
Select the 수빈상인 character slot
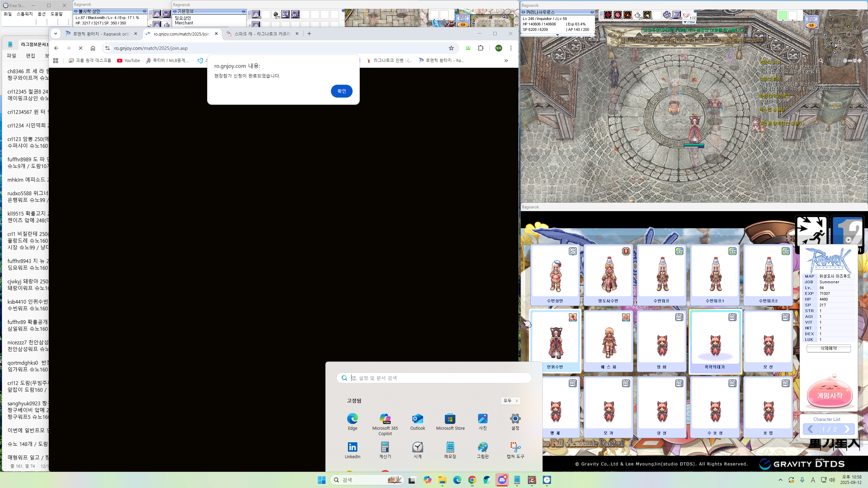click(555, 274)
